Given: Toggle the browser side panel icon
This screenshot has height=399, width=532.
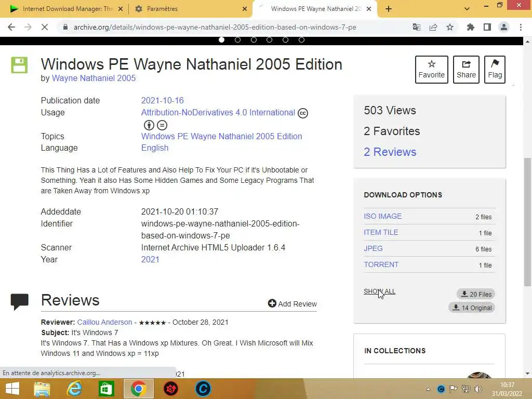Looking at the screenshot, I should [487, 27].
